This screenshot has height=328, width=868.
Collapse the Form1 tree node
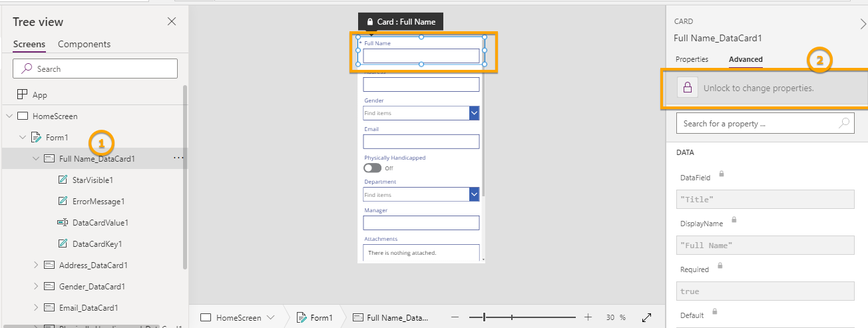pyautogui.click(x=23, y=138)
